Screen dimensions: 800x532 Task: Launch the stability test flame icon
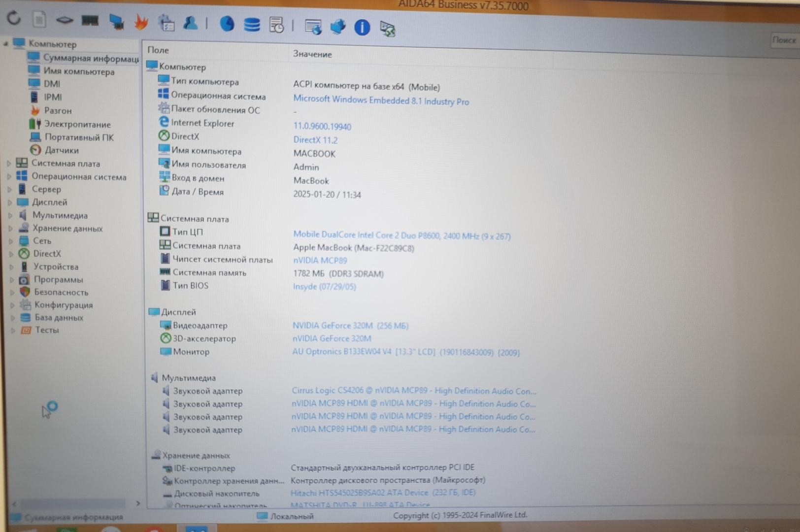click(141, 22)
